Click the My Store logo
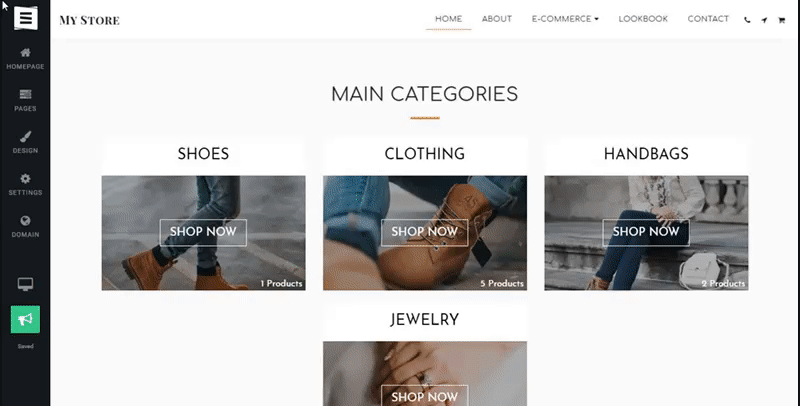The image size is (800, 406). (x=89, y=20)
